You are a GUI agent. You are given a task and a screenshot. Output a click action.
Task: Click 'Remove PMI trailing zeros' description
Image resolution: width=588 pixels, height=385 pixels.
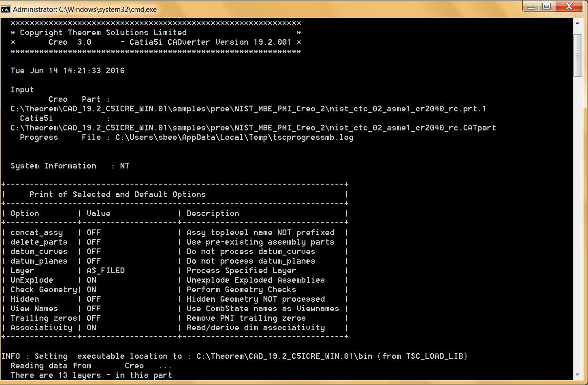246,318
